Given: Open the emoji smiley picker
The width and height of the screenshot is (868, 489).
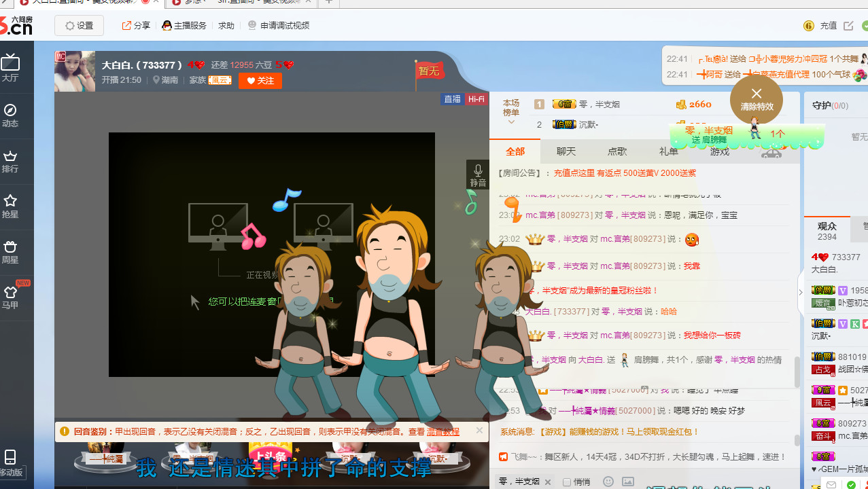Looking at the screenshot, I should tap(608, 482).
